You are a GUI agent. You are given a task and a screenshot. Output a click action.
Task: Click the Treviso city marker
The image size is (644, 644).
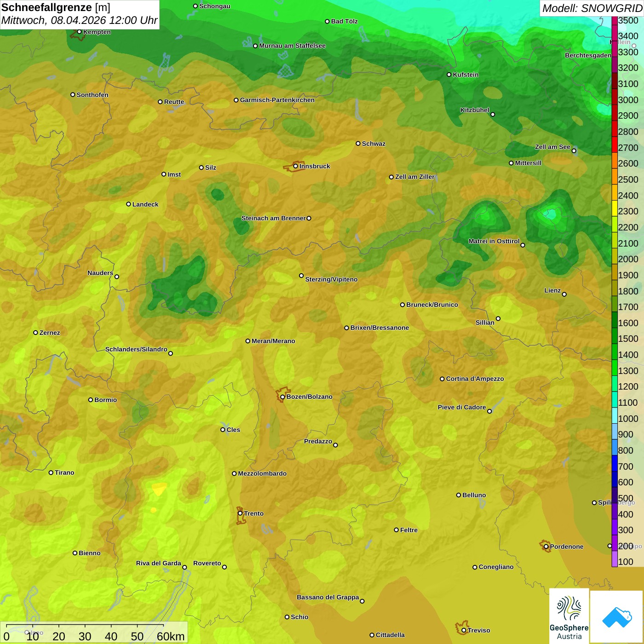464,630
